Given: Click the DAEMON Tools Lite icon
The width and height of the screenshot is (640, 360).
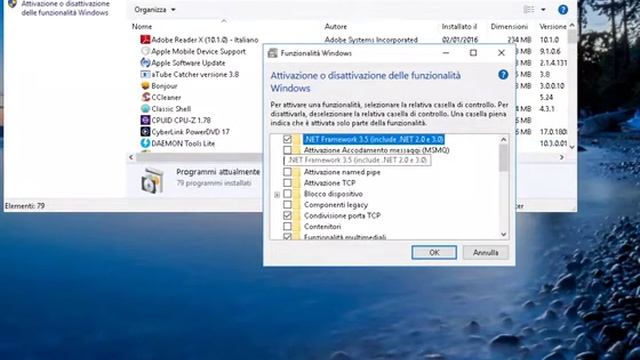Looking at the screenshot, I should pos(145,143).
